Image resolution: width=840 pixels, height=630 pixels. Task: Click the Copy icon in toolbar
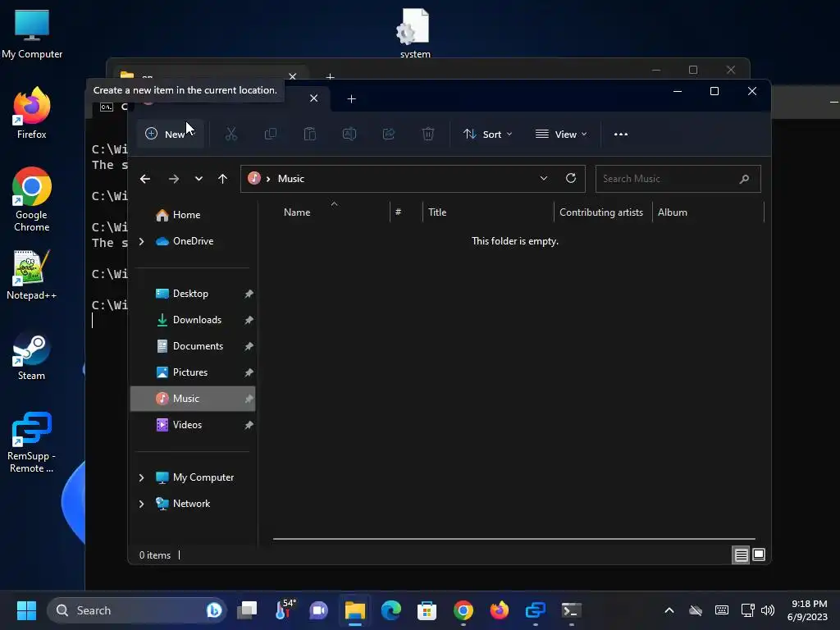(x=271, y=134)
